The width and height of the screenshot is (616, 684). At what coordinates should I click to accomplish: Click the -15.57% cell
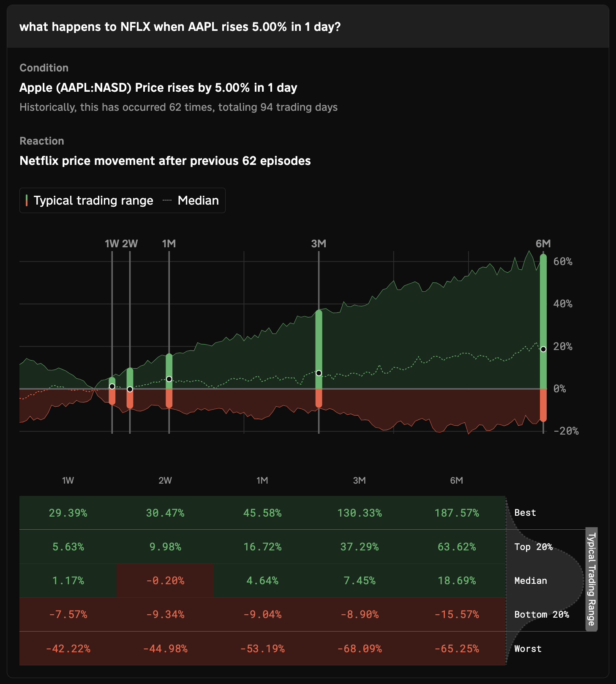tap(457, 614)
